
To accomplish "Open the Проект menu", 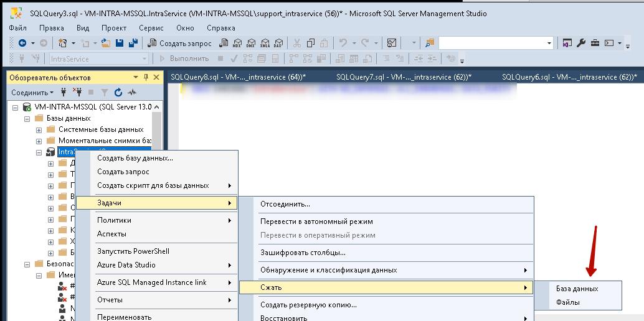I will click(x=114, y=28).
